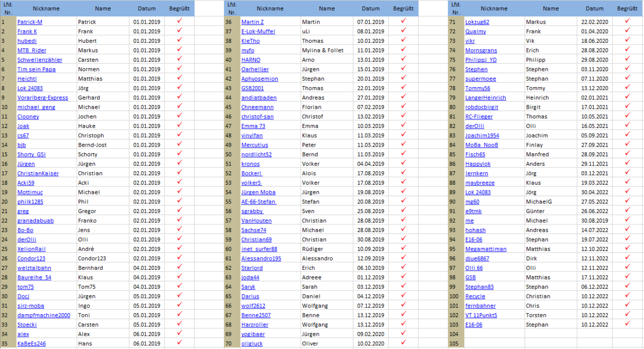The height and width of the screenshot is (349, 644).
Task: Click the granadabuab nickname link
Action: tap(35, 221)
